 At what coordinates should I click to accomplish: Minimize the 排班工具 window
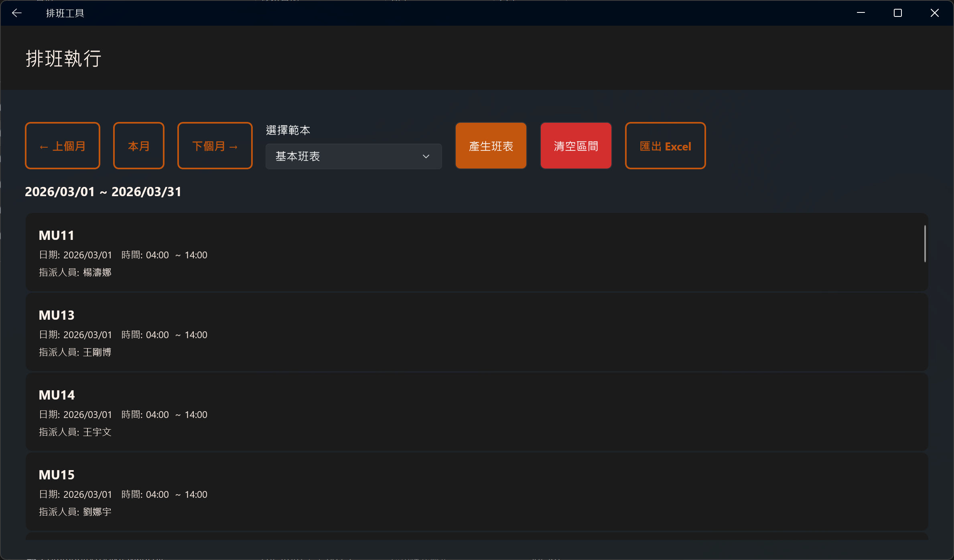(x=861, y=13)
